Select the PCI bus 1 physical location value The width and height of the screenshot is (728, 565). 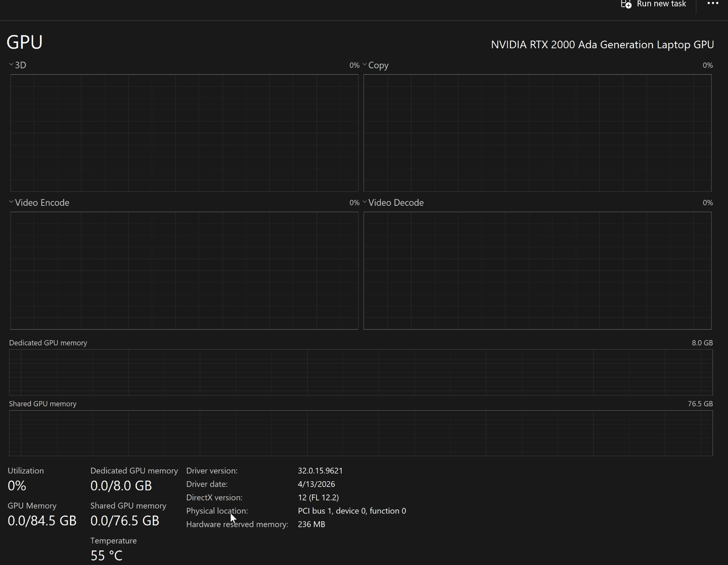(x=352, y=511)
